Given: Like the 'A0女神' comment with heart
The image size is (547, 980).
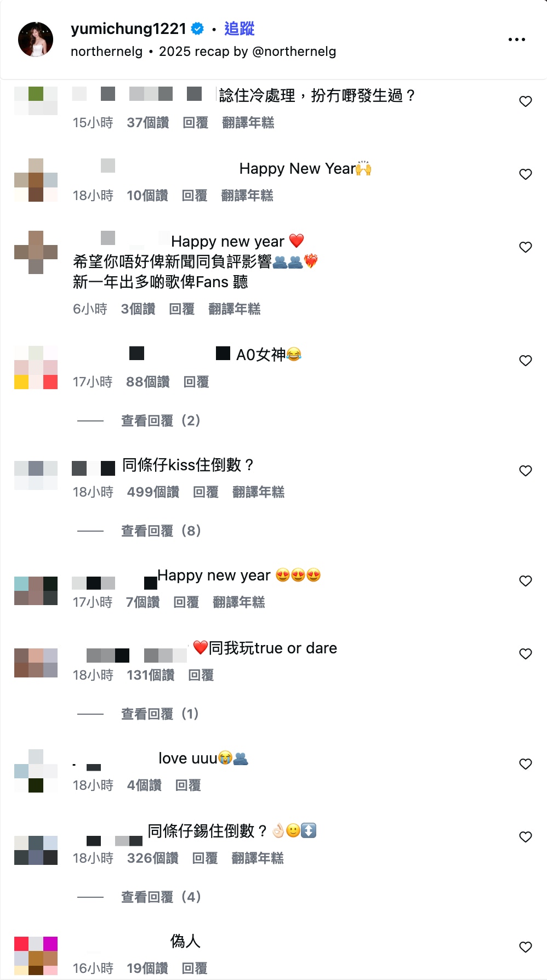Looking at the screenshot, I should tap(526, 361).
